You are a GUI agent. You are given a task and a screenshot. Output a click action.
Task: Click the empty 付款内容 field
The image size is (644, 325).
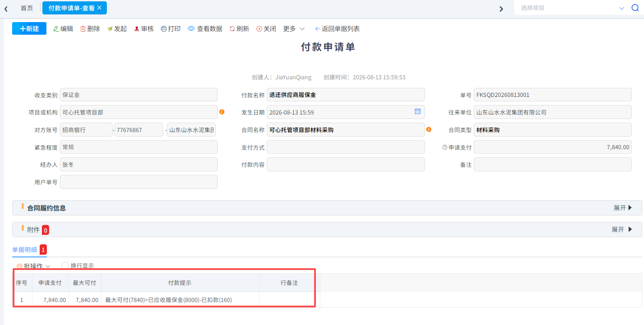tap(346, 165)
